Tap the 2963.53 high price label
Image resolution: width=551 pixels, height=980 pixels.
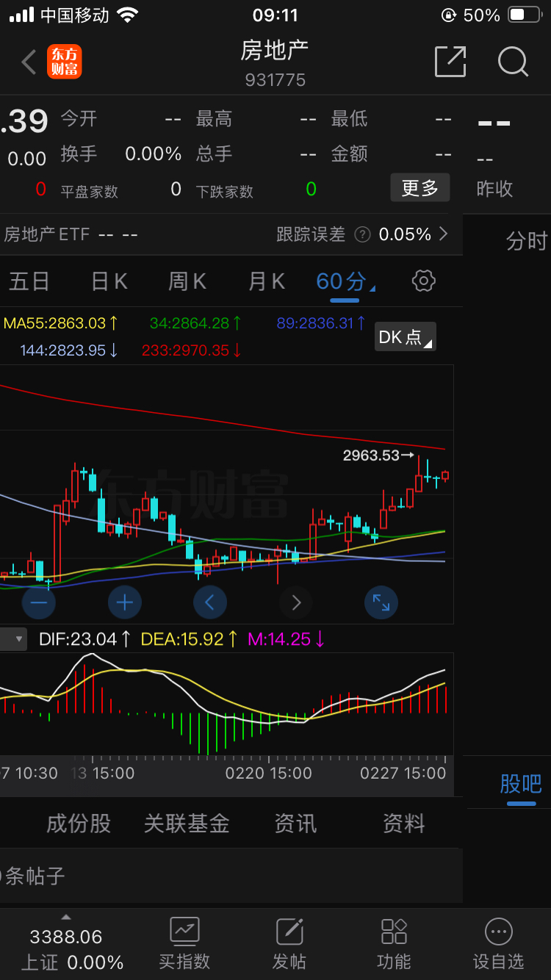[371, 455]
